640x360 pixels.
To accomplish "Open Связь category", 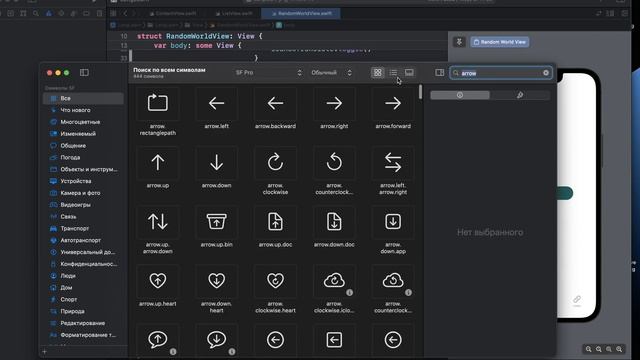I will pyautogui.click(x=83, y=217).
